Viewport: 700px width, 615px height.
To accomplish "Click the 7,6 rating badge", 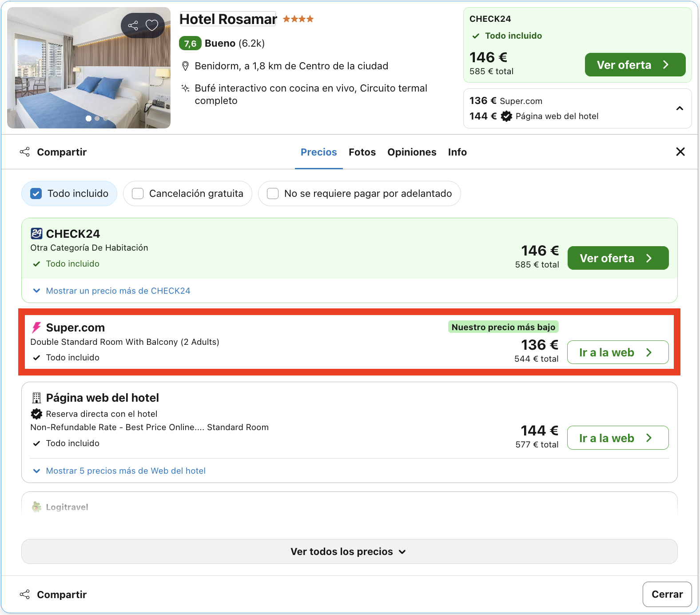I will tap(190, 44).
